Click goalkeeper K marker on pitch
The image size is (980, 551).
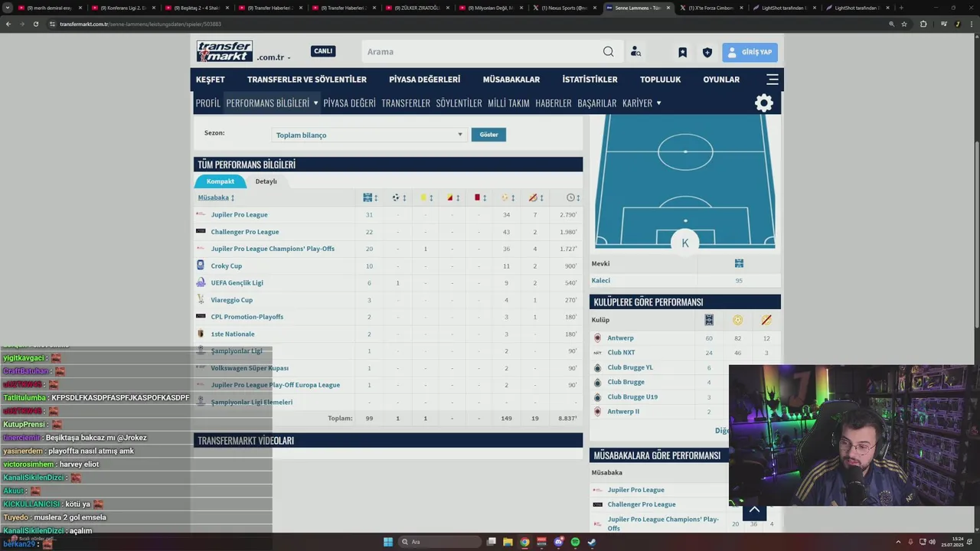(x=685, y=243)
